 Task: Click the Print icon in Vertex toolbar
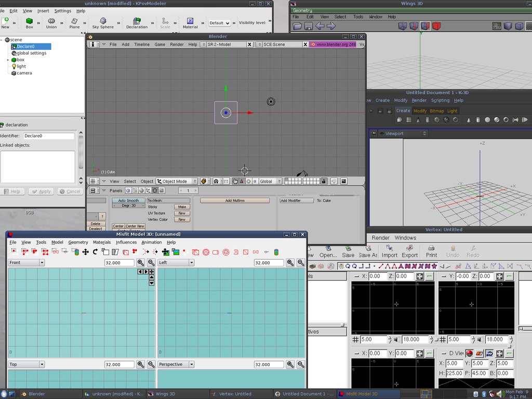click(x=431, y=251)
